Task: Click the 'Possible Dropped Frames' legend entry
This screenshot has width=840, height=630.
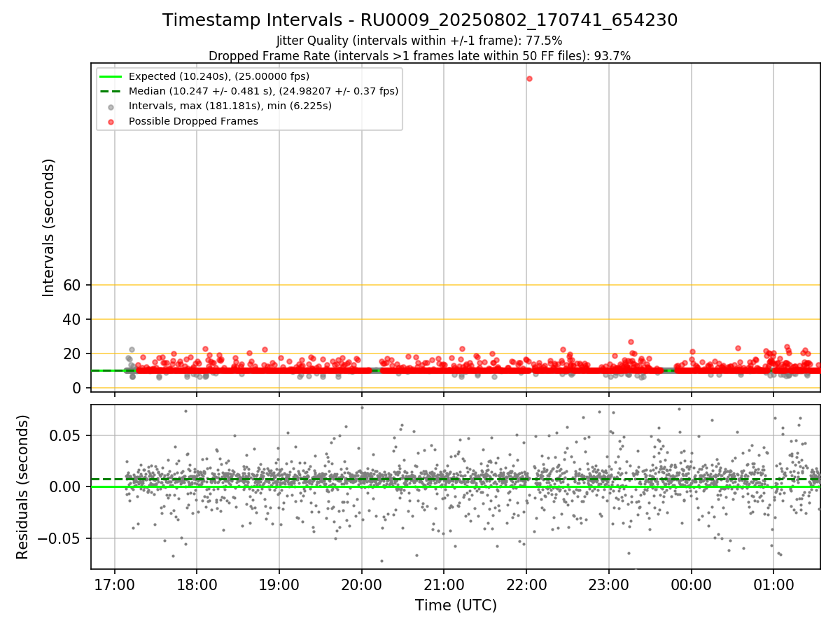Action: [193, 121]
